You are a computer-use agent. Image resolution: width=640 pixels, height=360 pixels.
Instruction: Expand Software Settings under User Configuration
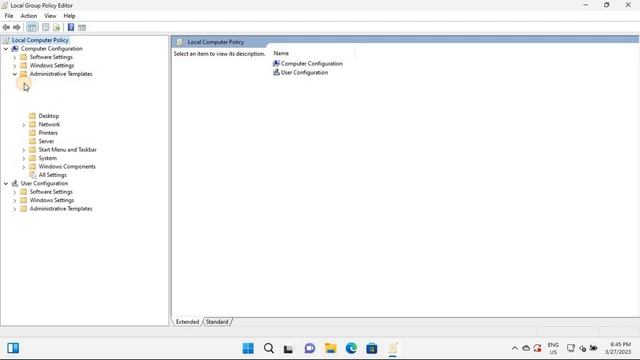tap(15, 192)
